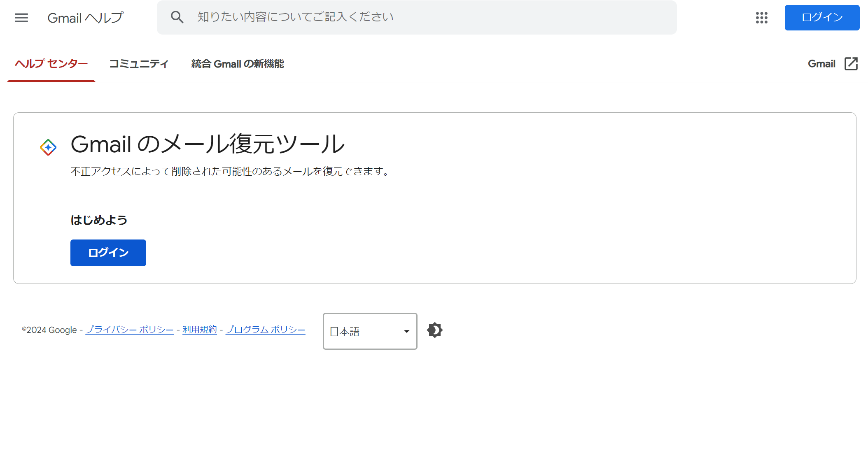Open the 利用規約 link

199,330
